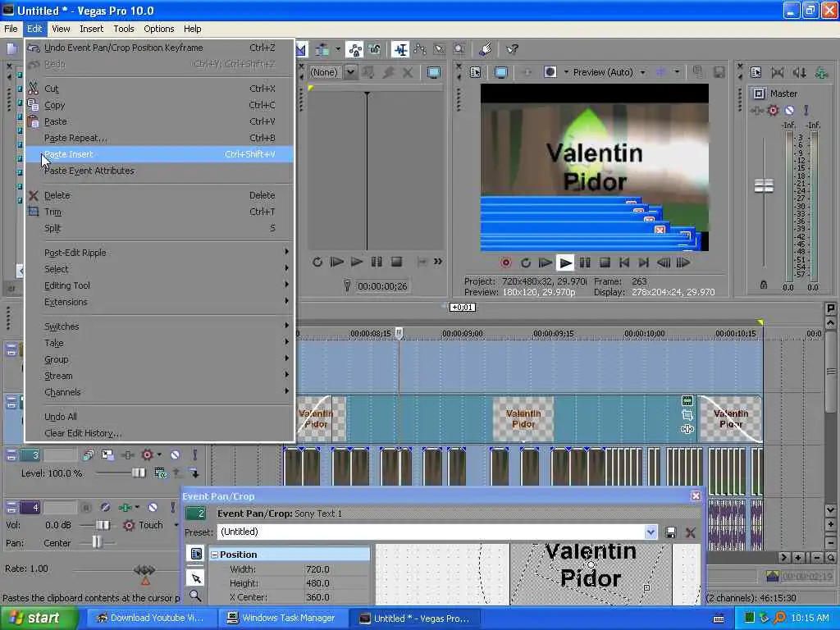Select the Normal Edit tool in toolbar
Image resolution: width=840 pixels, height=630 pixels.
tap(400, 50)
